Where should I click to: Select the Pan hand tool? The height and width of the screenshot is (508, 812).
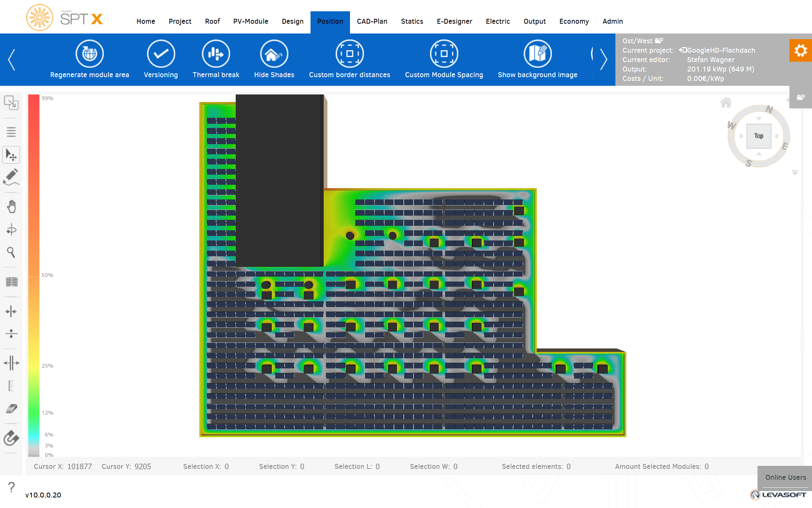pos(11,207)
